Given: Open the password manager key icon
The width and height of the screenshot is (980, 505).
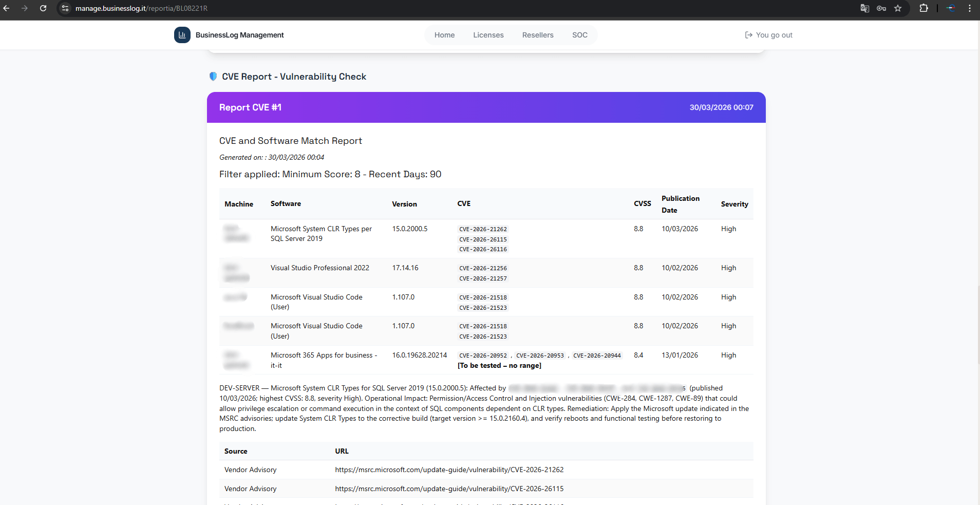Looking at the screenshot, I should point(881,8).
